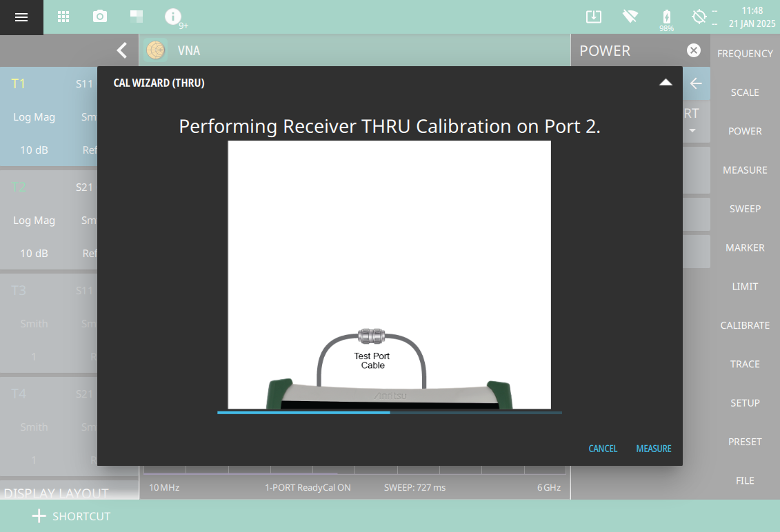Close the POWER panel
This screenshot has width=780, height=532.
(694, 50)
